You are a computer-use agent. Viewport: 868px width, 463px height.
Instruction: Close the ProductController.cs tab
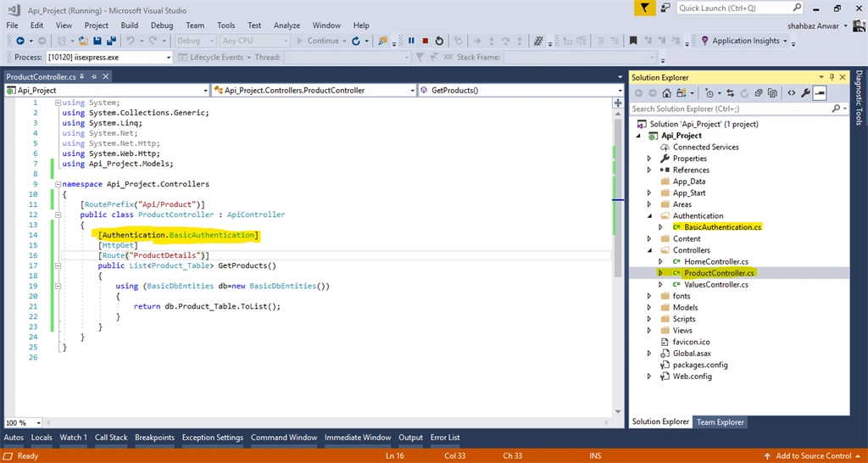[x=105, y=76]
